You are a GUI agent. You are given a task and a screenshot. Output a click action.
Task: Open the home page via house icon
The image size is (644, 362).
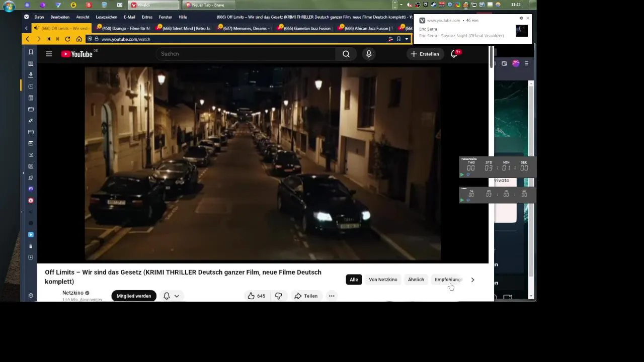pyautogui.click(x=79, y=39)
